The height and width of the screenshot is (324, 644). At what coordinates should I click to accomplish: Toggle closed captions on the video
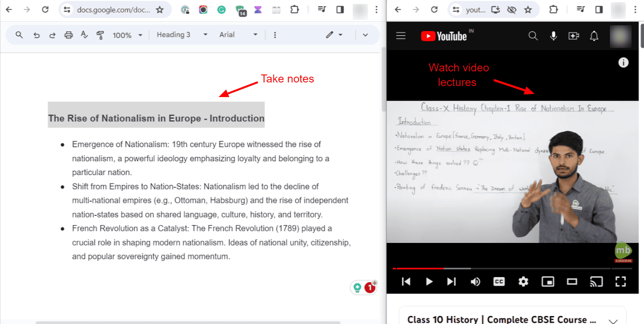[499, 281]
